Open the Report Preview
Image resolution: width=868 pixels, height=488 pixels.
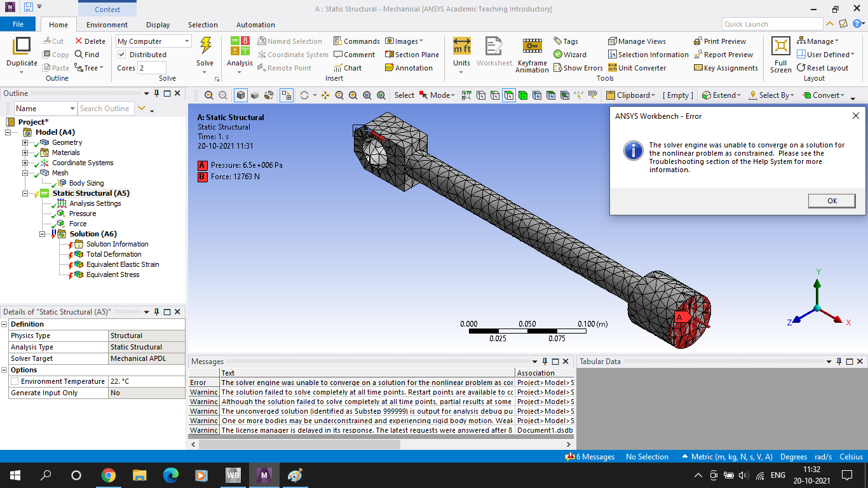(x=723, y=55)
